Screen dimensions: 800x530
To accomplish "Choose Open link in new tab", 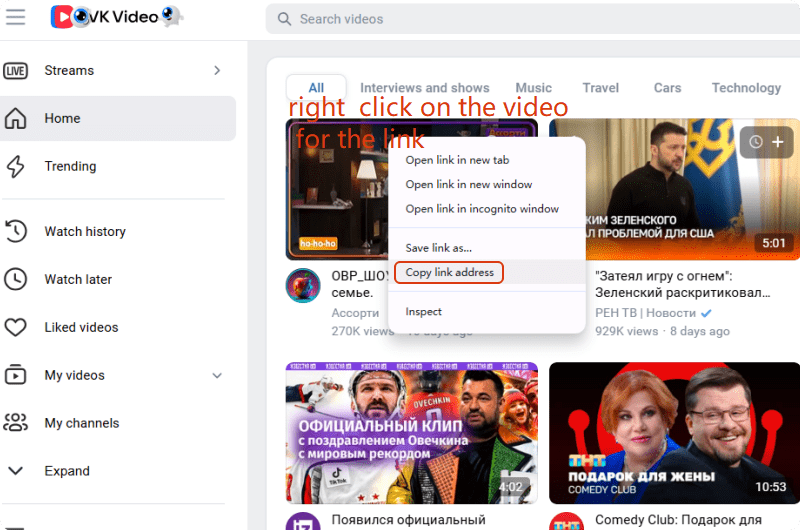I will click(x=457, y=160).
